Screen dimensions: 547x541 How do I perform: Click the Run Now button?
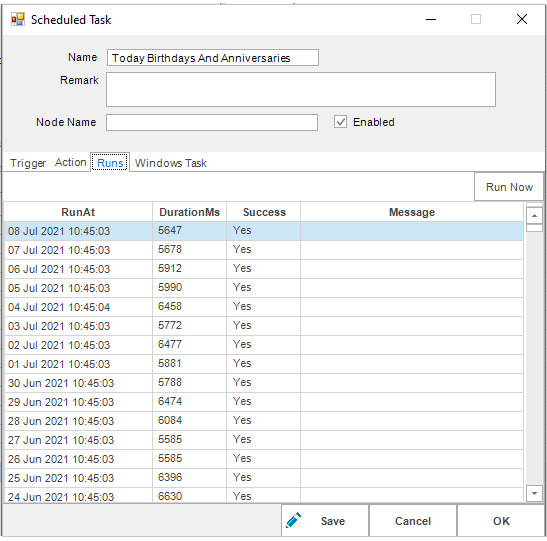pyautogui.click(x=509, y=187)
